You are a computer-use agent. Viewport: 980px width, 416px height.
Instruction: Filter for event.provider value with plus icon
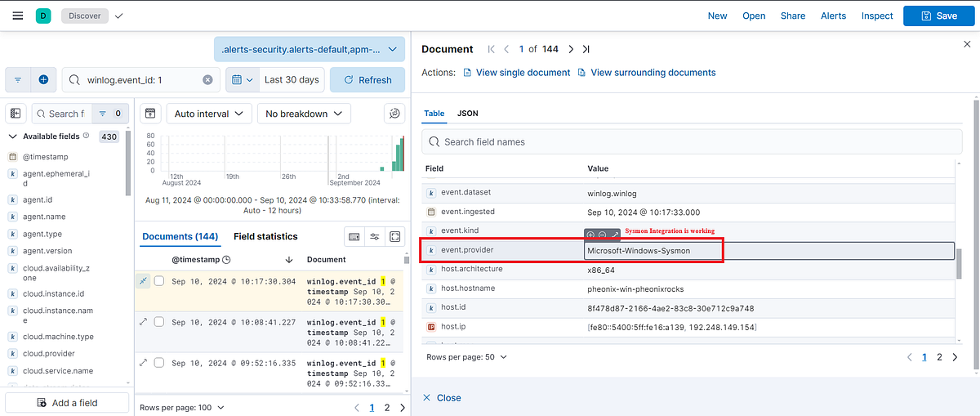coord(590,235)
